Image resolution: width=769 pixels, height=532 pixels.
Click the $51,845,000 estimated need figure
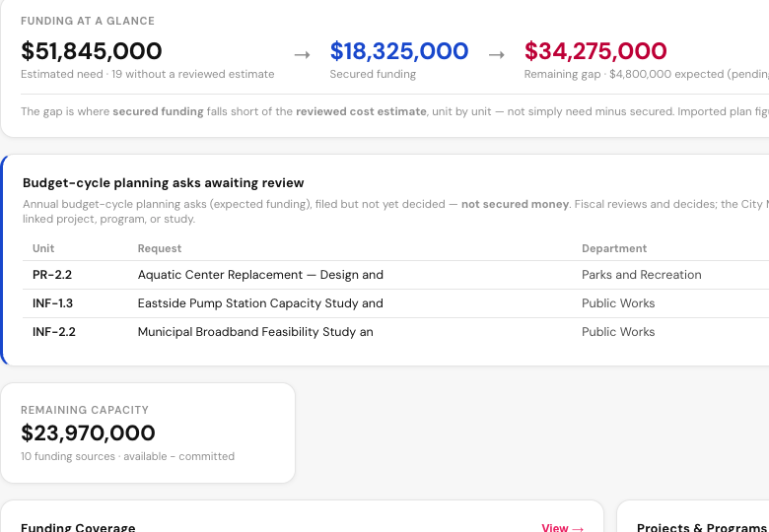[x=92, y=51]
